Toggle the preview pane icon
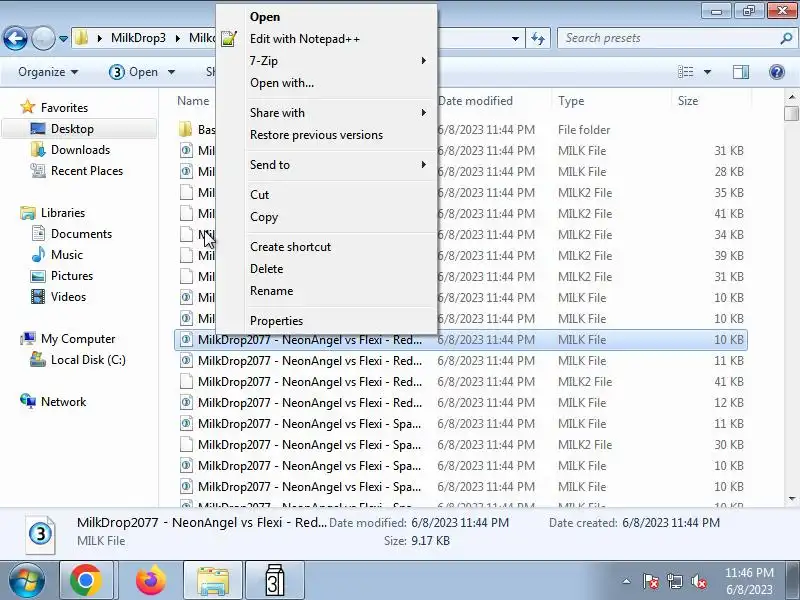 (x=741, y=72)
